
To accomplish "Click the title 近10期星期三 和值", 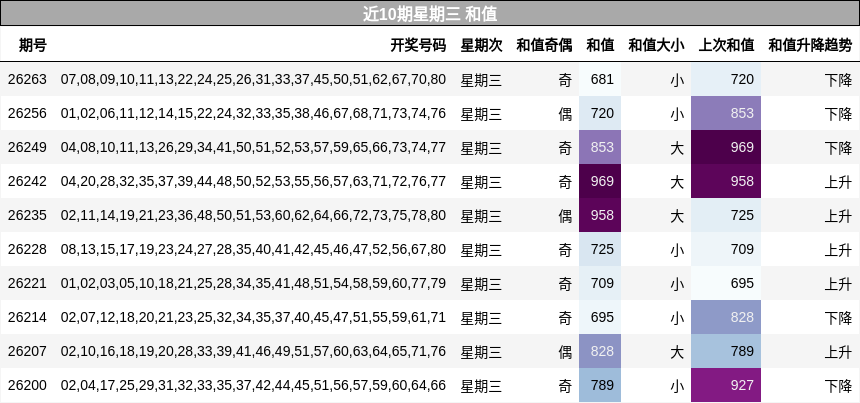I will [x=430, y=13].
